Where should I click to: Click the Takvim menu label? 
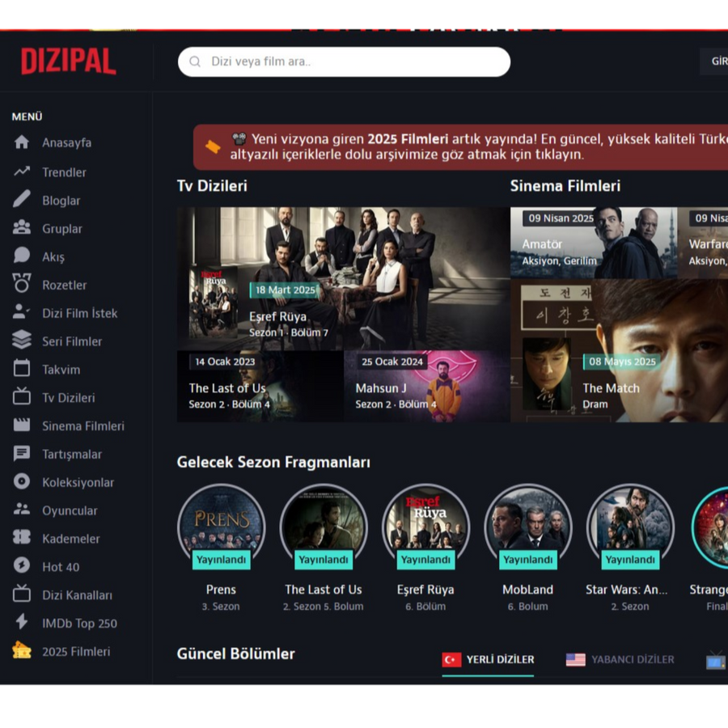(61, 370)
